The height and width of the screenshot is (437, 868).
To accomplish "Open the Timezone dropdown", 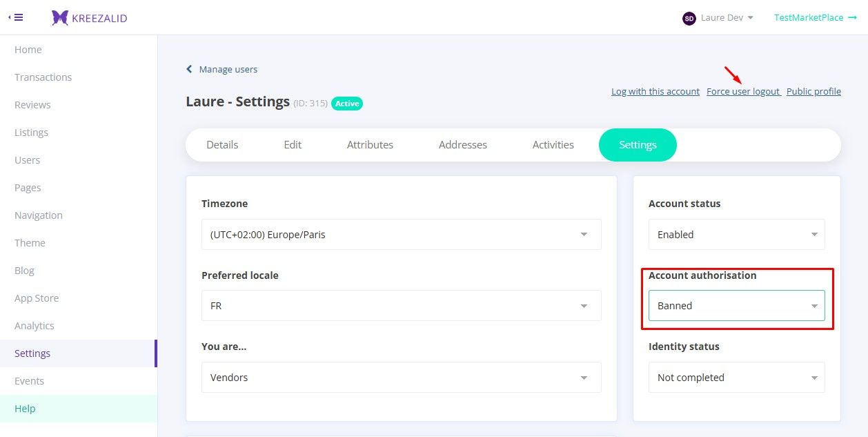I will 401,235.
